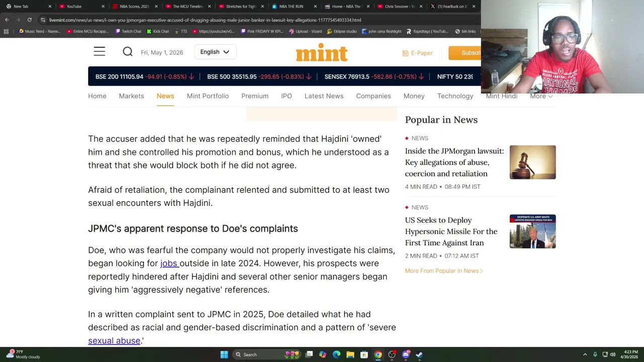Open hypersonic missile story thumbnail
Image resolution: width=644 pixels, height=362 pixels.
tap(532, 231)
